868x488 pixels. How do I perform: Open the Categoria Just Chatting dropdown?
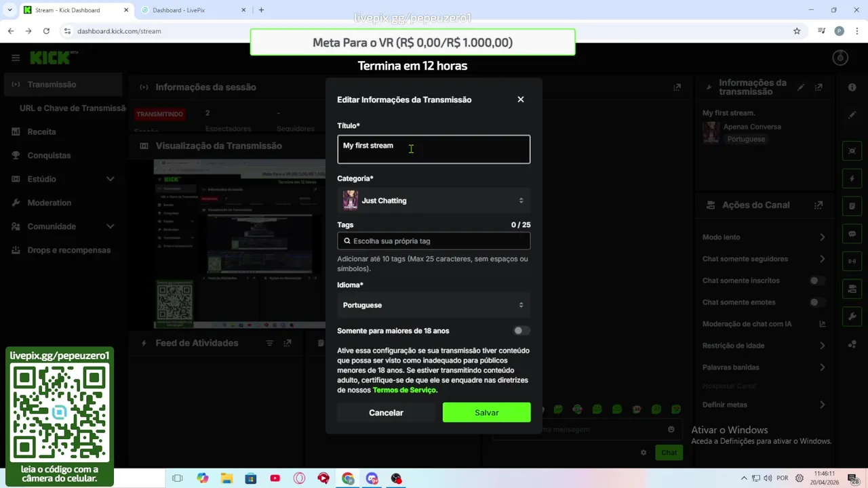434,200
